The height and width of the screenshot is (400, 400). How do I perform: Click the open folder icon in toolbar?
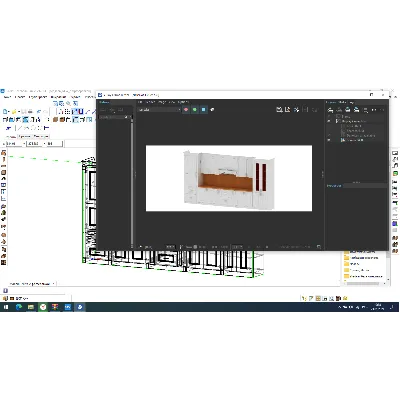pos(14,111)
